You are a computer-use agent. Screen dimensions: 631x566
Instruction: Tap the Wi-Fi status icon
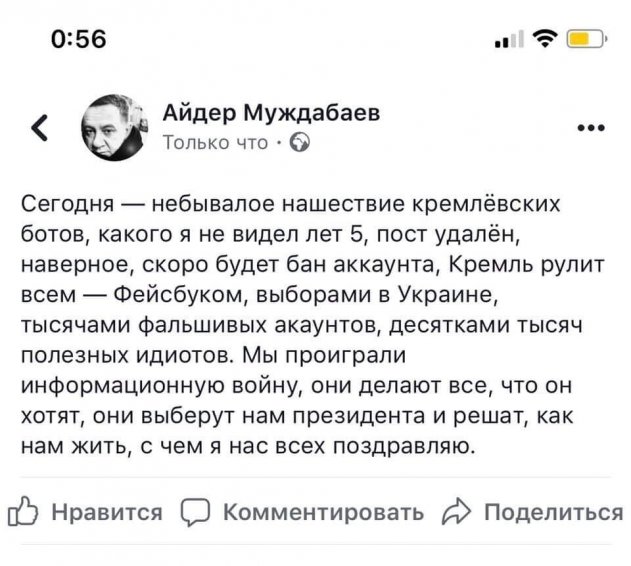547,40
